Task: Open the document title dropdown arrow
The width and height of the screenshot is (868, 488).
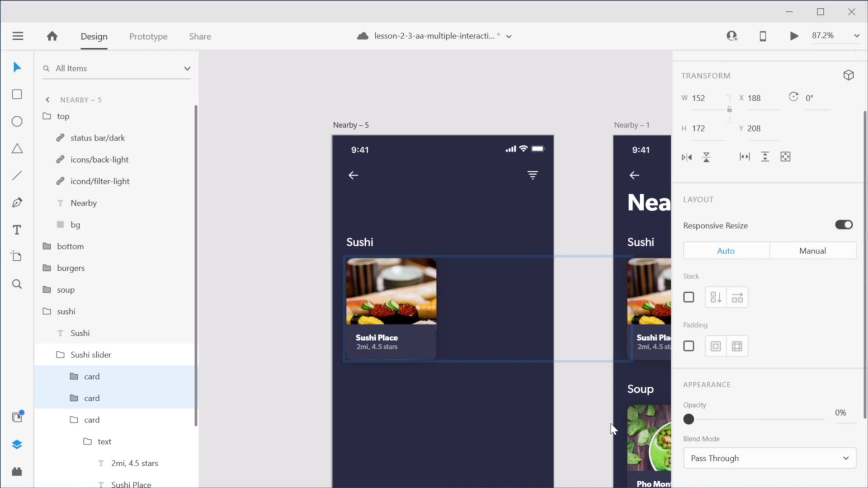Action: pos(509,37)
